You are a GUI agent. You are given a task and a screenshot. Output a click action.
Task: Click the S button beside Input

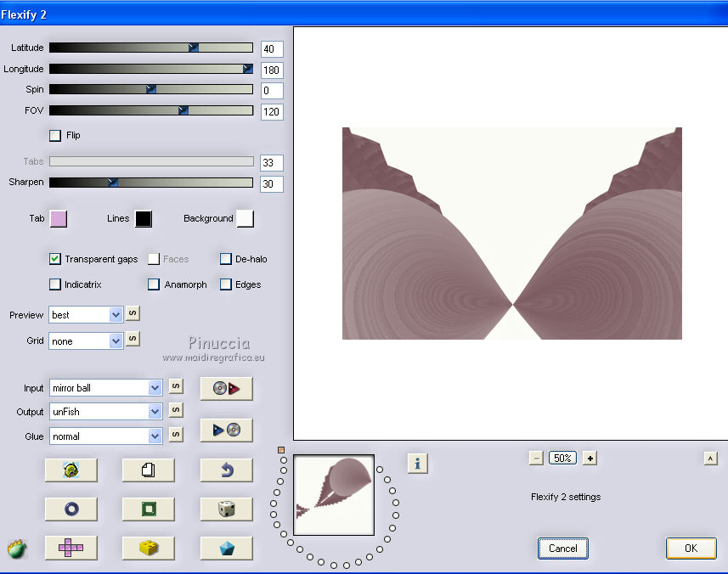176,386
